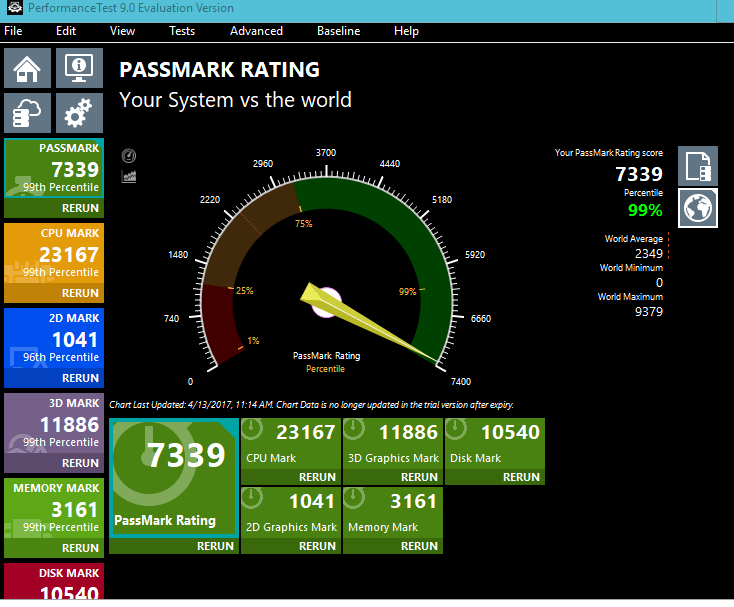Click the gauge needle center hub
The height and width of the screenshot is (607, 734).
pyautogui.click(x=326, y=302)
